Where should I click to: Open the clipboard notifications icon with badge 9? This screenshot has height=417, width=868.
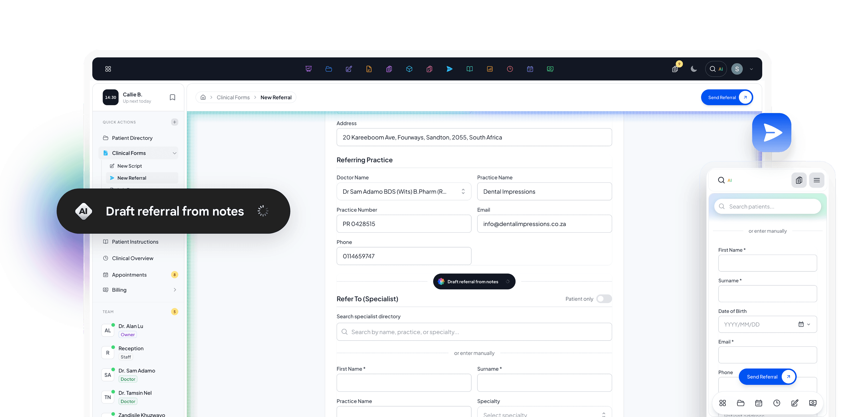click(675, 68)
